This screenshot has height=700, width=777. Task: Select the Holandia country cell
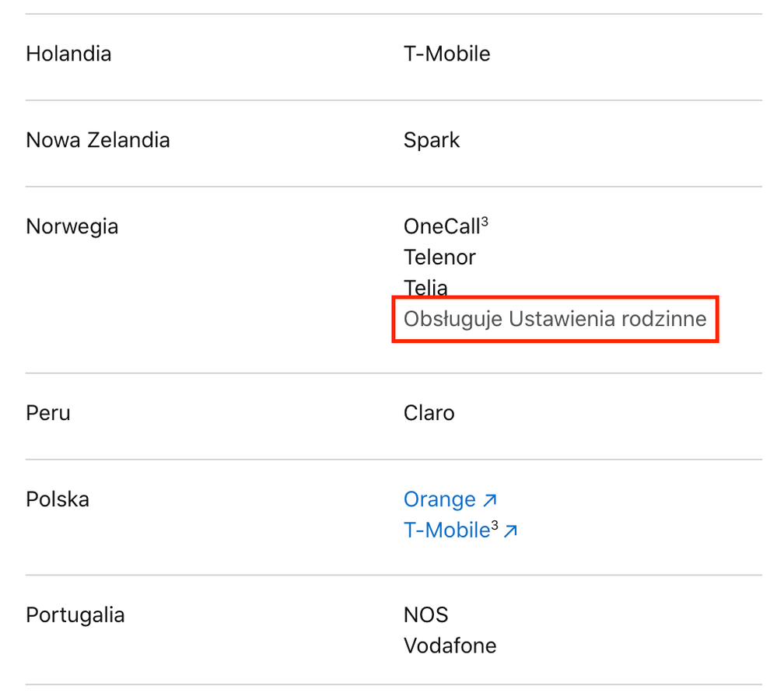pyautogui.click(x=68, y=54)
